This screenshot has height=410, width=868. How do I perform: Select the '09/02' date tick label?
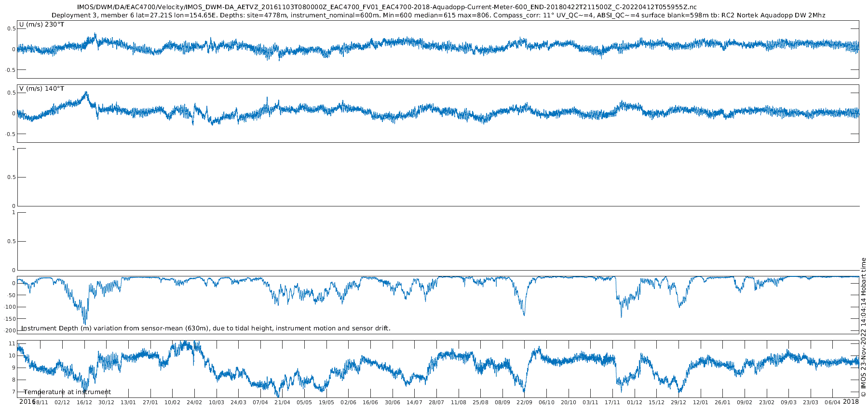click(x=745, y=402)
